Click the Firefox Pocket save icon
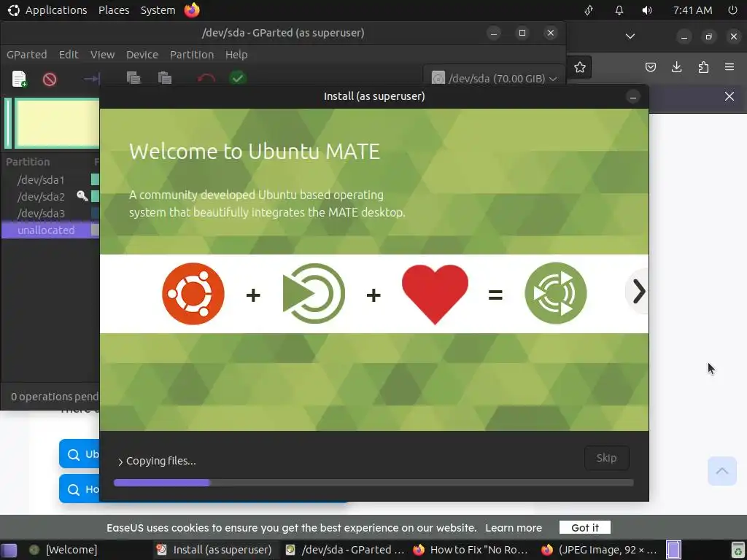747x560 pixels. click(x=650, y=67)
